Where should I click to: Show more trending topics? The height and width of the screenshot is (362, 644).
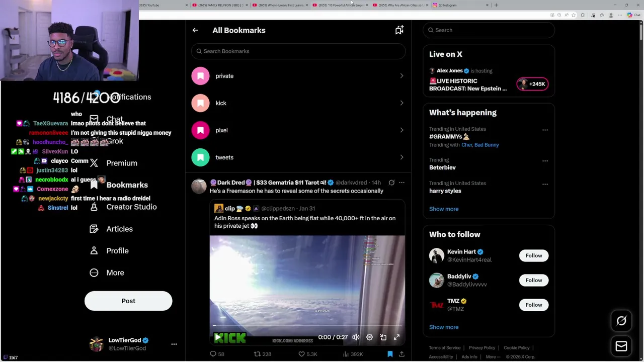pos(444,209)
